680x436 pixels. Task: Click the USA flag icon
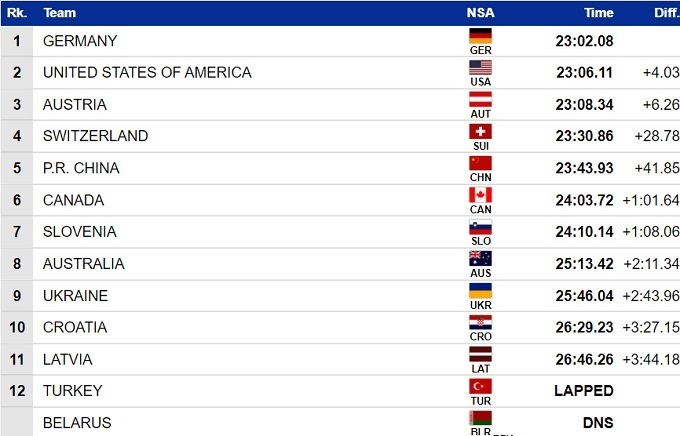pos(480,68)
